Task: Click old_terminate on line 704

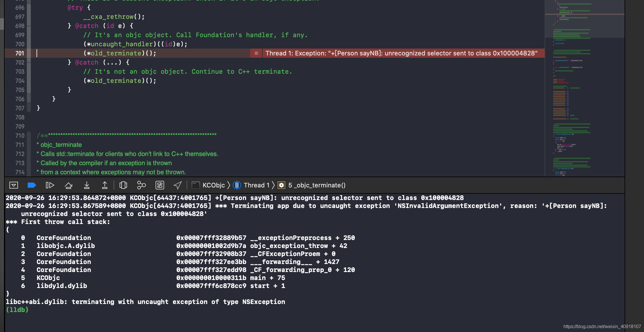Action: tap(116, 81)
